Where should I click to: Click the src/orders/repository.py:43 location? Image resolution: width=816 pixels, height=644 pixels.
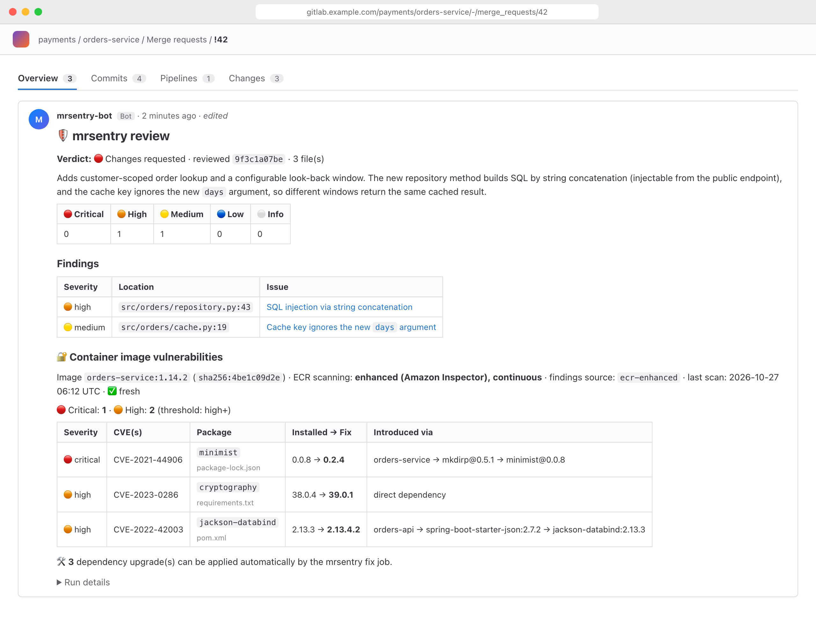pyautogui.click(x=186, y=307)
